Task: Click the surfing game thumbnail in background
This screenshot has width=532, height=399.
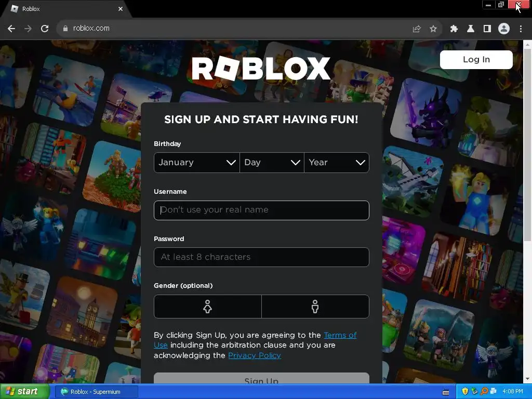Action: point(69,90)
